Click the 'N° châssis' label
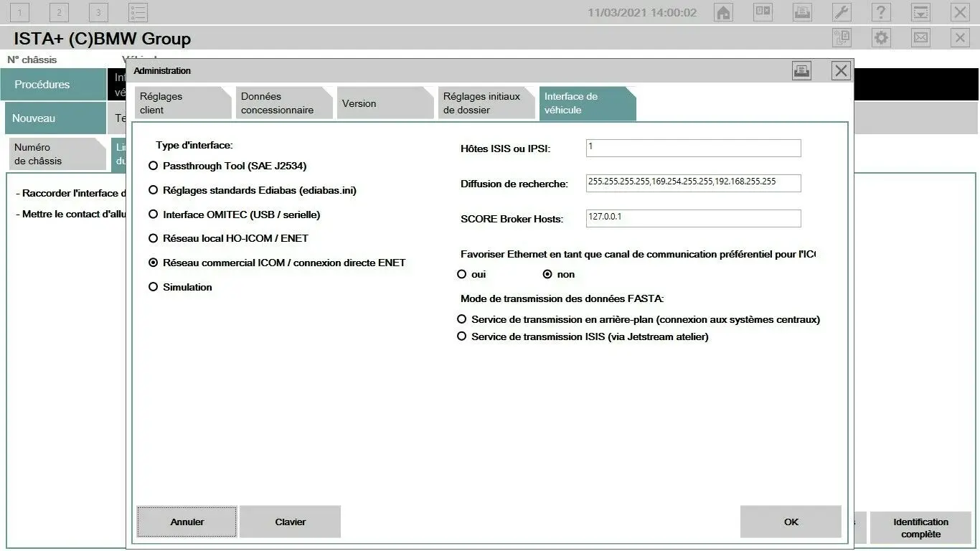Image resolution: width=980 pixels, height=551 pixels. point(32,60)
